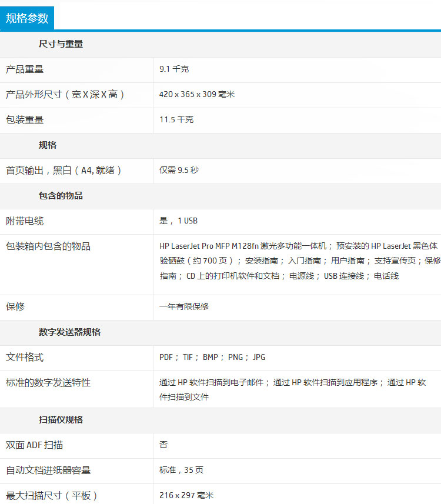Viewport: 441px width, 504px height.
Task: Click the 首页输出，黑白（A4, 就绪） label
Action: click(x=64, y=171)
